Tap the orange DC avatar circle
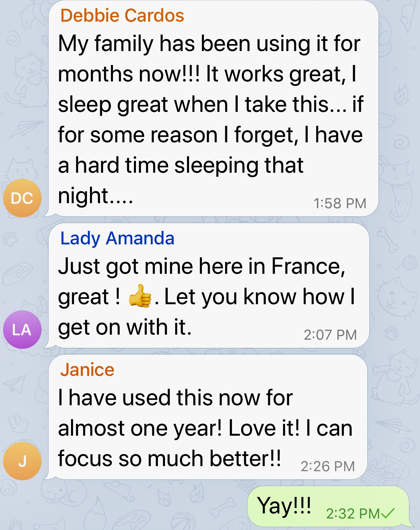 tap(22, 198)
